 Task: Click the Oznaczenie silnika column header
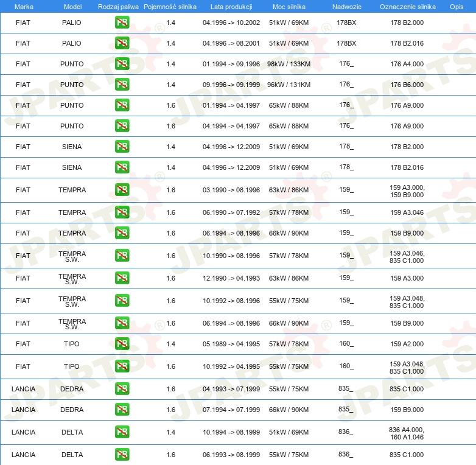tap(407, 7)
